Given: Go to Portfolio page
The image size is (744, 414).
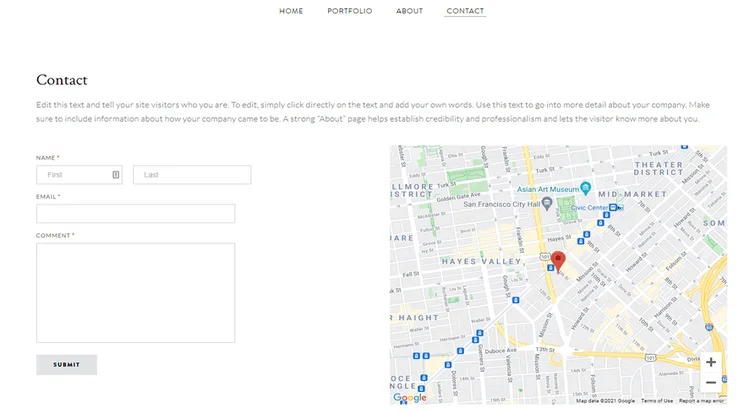Looking at the screenshot, I should pos(350,11).
